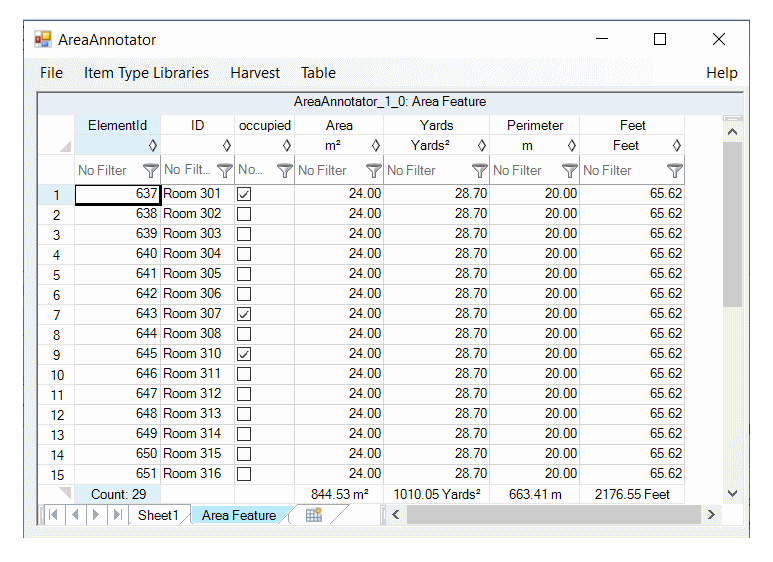Open the Perimeter m unit selector diamond
773x562 pixels.
point(571,145)
